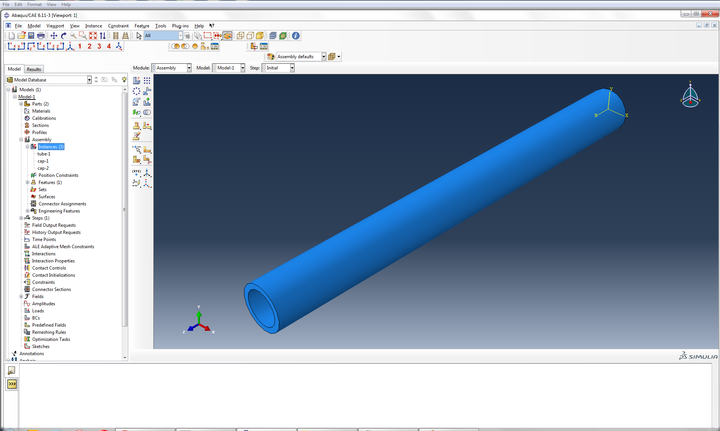Click the model tree vertical scrollbar

[124, 209]
